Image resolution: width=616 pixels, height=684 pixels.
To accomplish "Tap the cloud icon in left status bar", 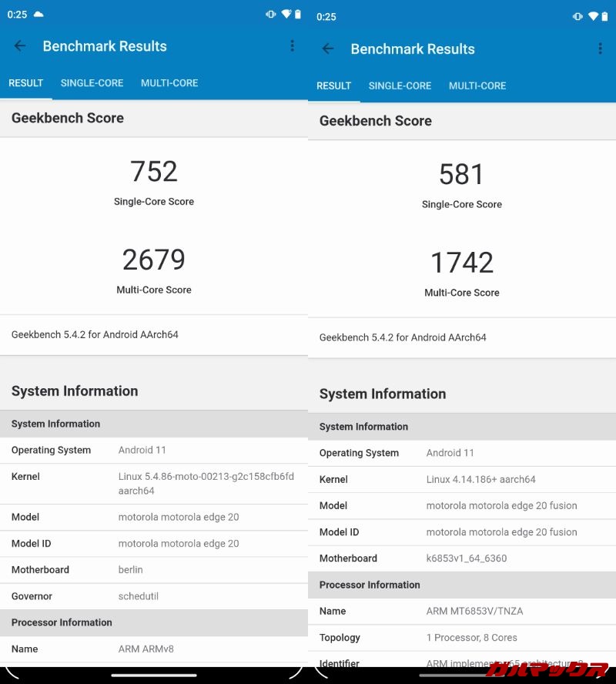I will (38, 15).
